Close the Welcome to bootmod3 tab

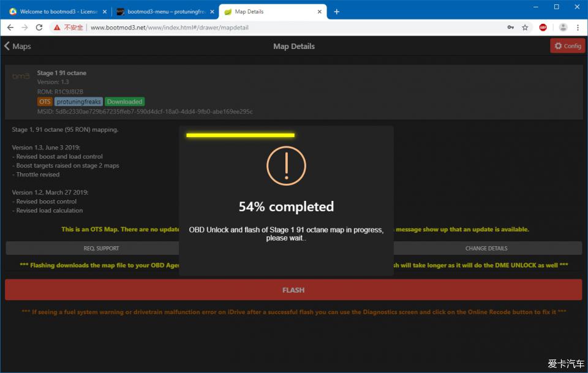(105, 12)
